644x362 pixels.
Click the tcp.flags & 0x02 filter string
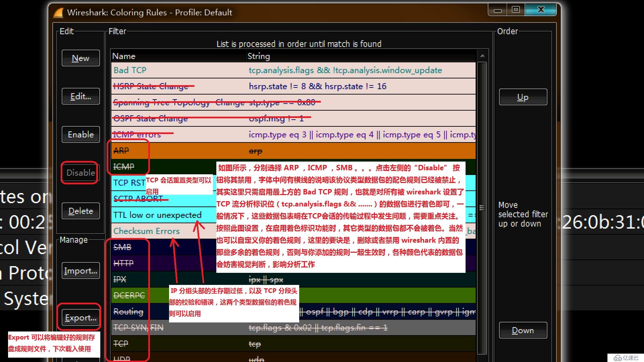pos(318,327)
